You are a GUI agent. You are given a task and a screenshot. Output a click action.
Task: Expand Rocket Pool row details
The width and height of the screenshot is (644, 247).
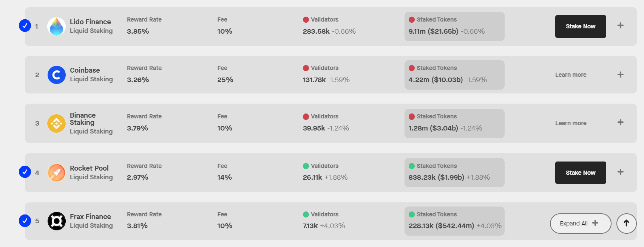point(620,172)
